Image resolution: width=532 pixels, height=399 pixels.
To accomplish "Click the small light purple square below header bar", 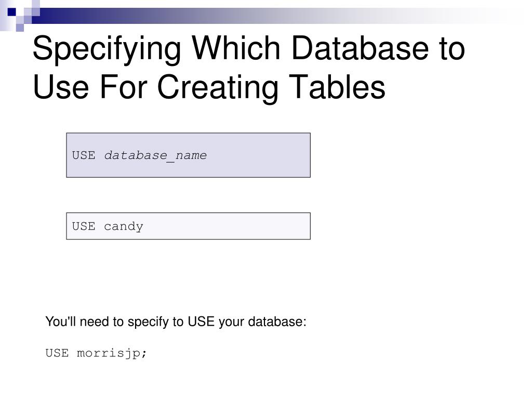I will (20, 28).
